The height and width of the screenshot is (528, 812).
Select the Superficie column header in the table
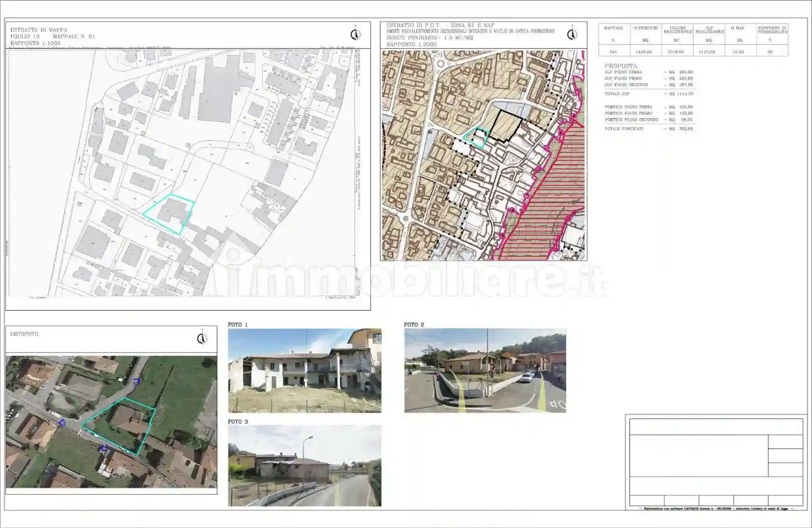(x=645, y=29)
